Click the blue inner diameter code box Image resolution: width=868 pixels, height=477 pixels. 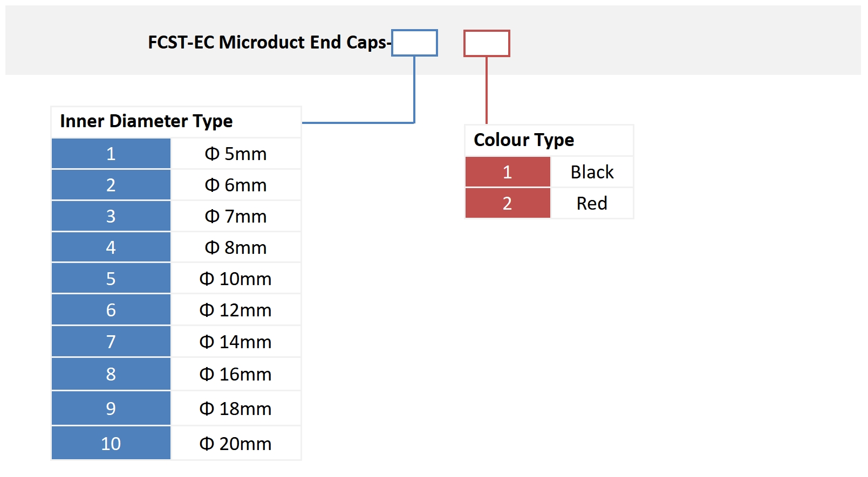click(414, 43)
